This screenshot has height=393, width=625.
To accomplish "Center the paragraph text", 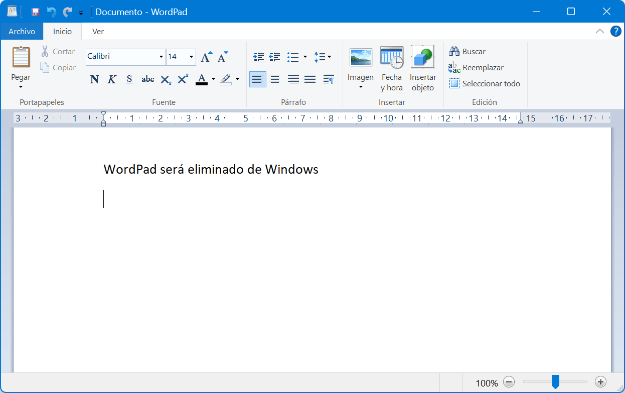I will [275, 79].
